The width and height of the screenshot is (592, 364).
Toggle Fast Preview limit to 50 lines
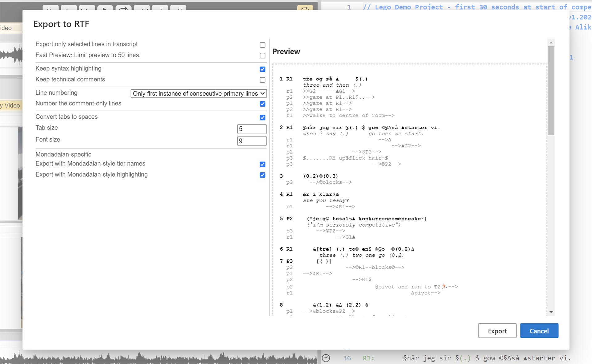pos(262,56)
